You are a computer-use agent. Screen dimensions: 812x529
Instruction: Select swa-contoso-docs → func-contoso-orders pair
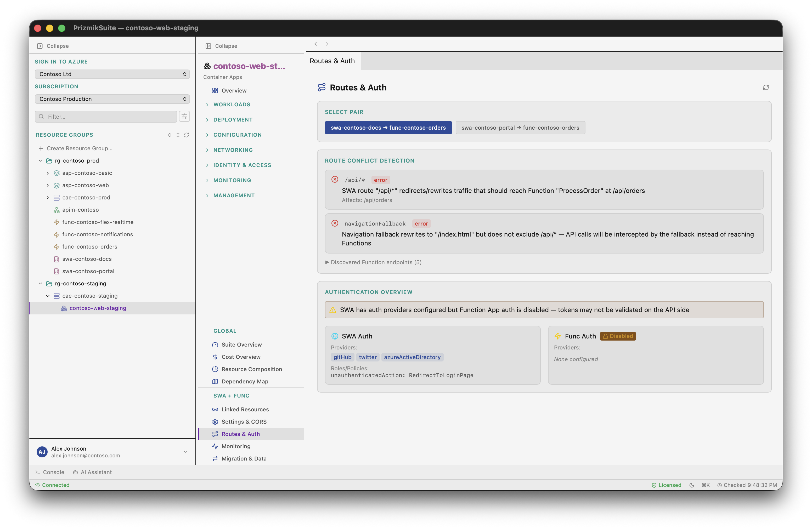click(388, 128)
